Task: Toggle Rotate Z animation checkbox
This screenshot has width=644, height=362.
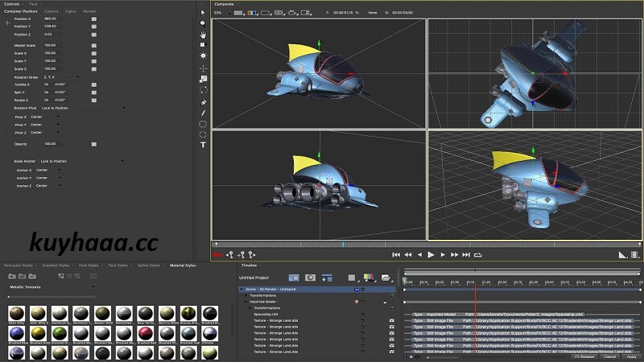Action: pos(94,100)
